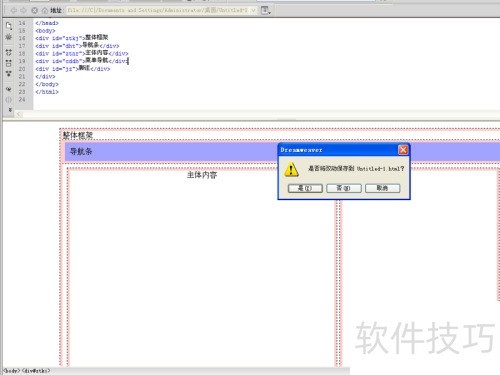Click the expand all icon in the coding toolbar
Screen dimensions: 500x375
tap(9, 74)
